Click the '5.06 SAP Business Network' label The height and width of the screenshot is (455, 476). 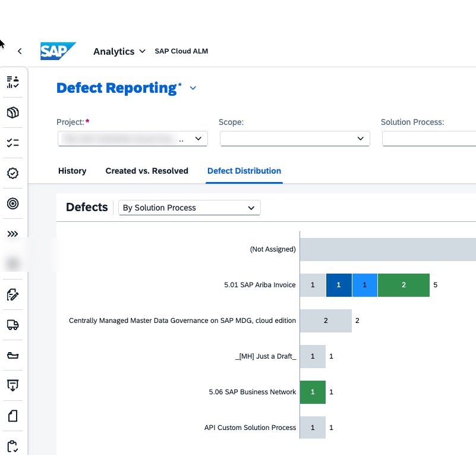[x=253, y=392]
